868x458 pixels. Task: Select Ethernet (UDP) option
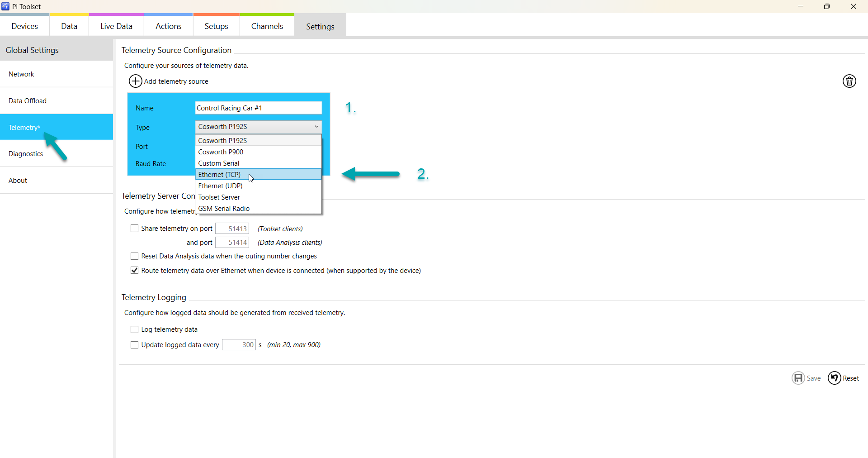[258, 186]
